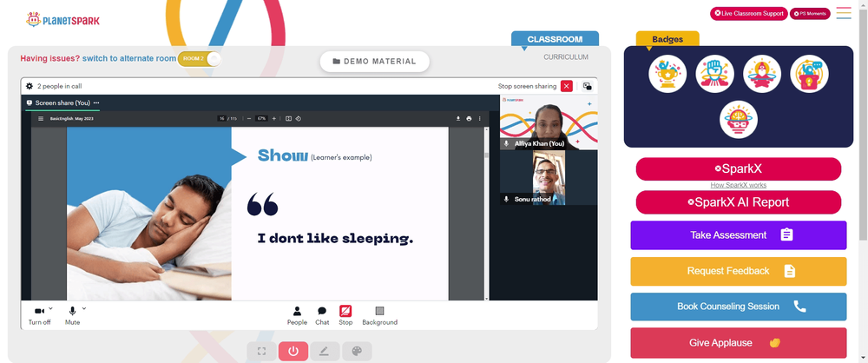This screenshot has width=868, height=363.
Task: Open the People panel
Action: coord(297,315)
